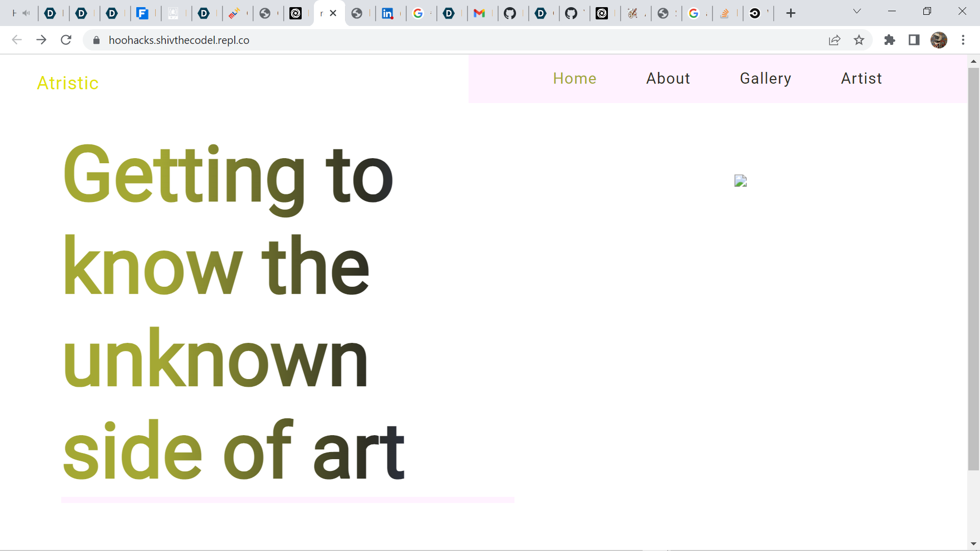This screenshot has height=551, width=980.
Task: Switch to the Gmail tab
Action: [x=479, y=13]
